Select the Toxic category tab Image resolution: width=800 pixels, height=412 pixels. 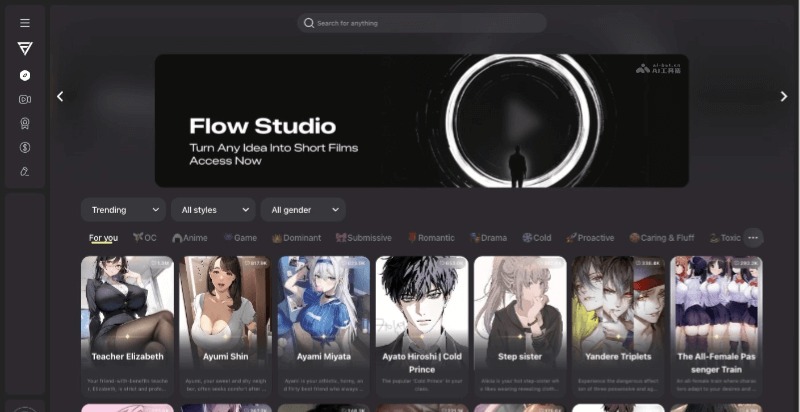(725, 238)
